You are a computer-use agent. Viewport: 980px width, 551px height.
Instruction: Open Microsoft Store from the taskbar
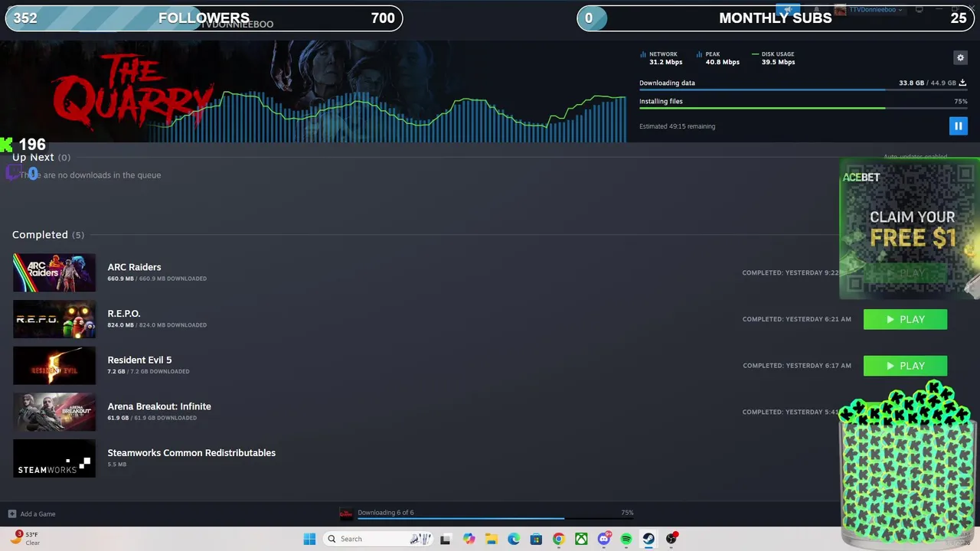[x=536, y=539]
